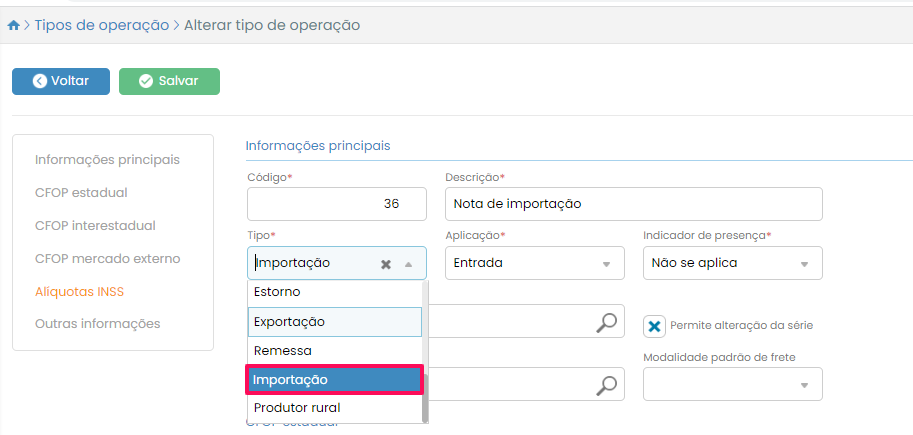Open CFOP interestadual section

coord(95,225)
